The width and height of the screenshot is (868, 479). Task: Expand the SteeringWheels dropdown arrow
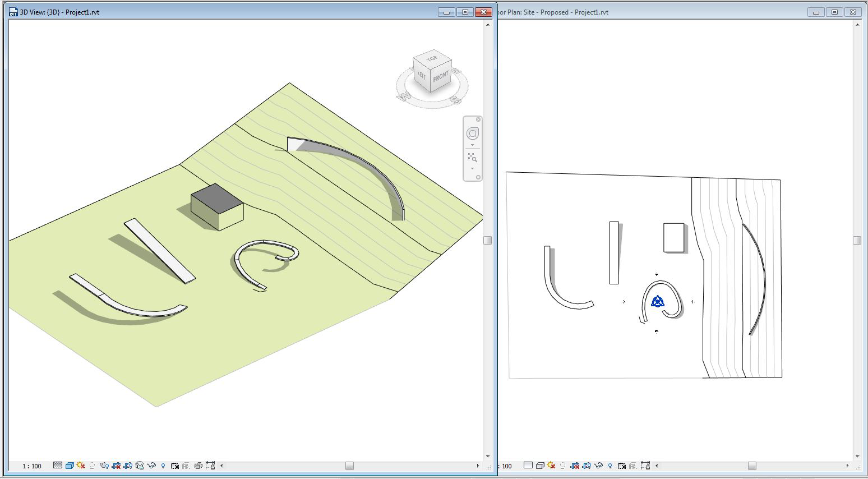click(472, 145)
